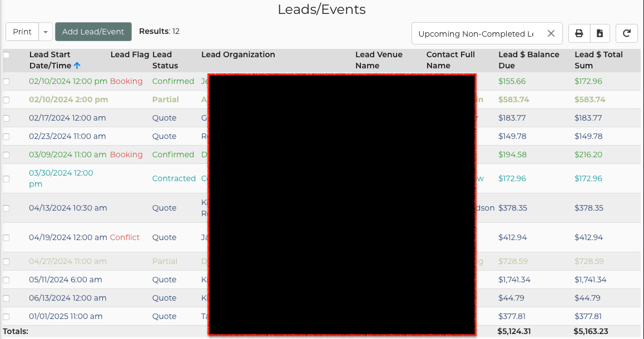Select the checkbox for 04/19/2024 lead
Image resolution: width=644 pixels, height=339 pixels.
(x=6, y=238)
